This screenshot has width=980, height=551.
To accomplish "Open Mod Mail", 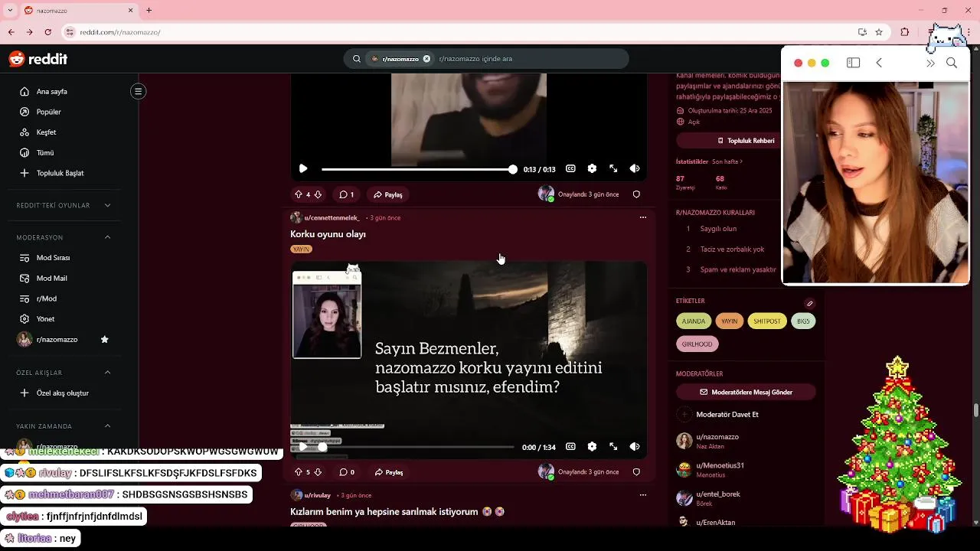I will 51,279.
